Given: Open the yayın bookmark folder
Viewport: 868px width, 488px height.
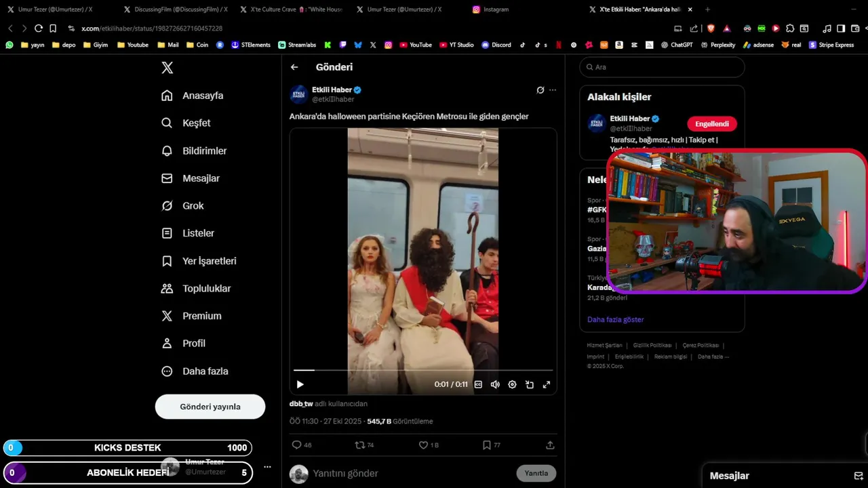Looking at the screenshot, I should [x=33, y=45].
